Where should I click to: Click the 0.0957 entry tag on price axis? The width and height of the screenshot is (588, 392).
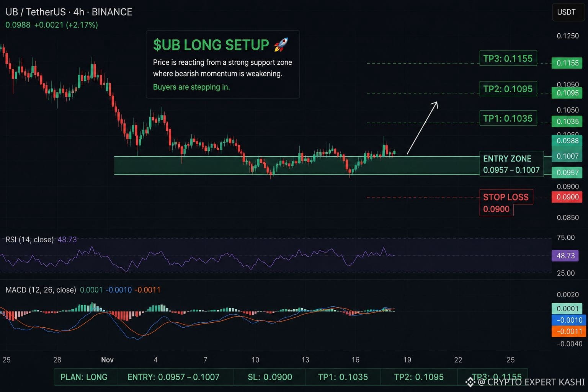[x=567, y=172]
